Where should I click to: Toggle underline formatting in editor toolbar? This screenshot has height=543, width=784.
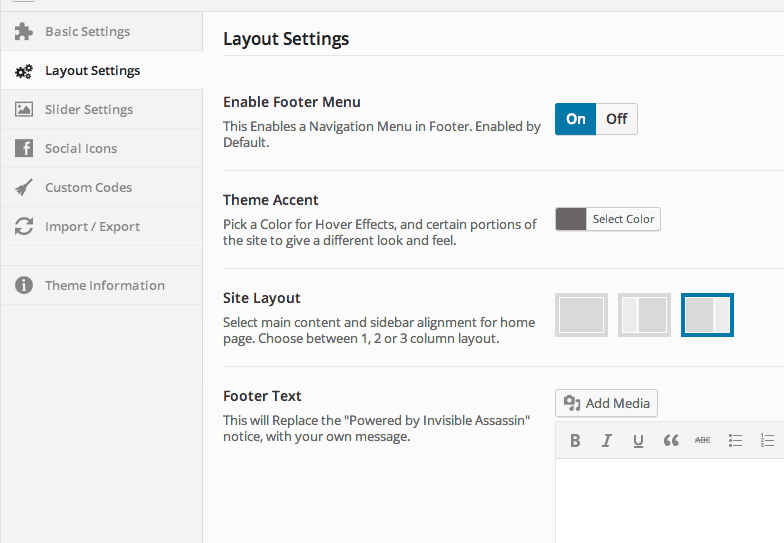coord(638,440)
